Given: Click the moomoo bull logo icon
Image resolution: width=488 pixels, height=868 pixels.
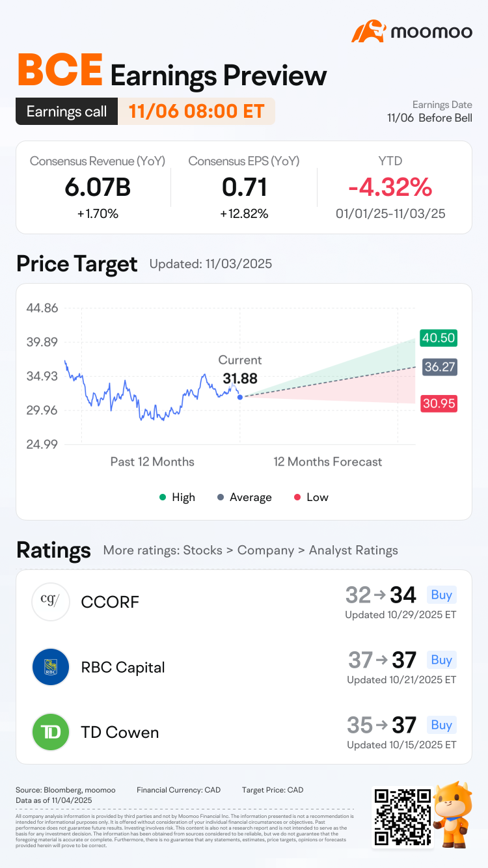Looking at the screenshot, I should pyautogui.click(x=370, y=32).
